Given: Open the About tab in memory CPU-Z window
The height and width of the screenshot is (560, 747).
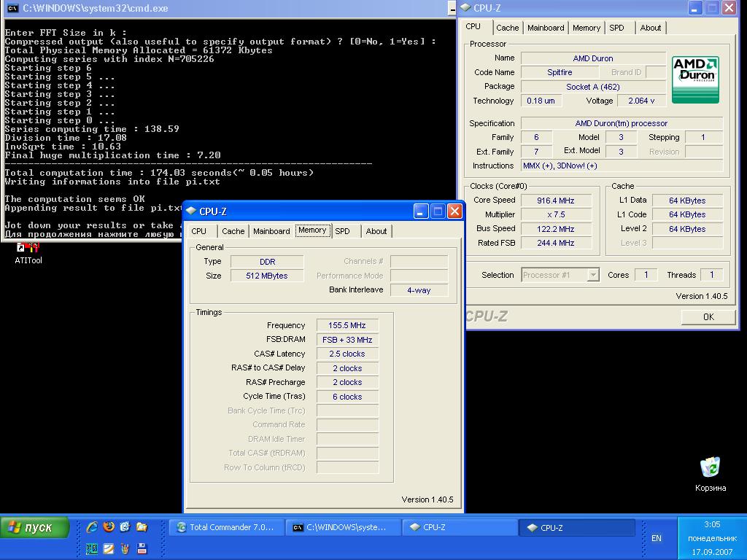Looking at the screenshot, I should 376,231.
